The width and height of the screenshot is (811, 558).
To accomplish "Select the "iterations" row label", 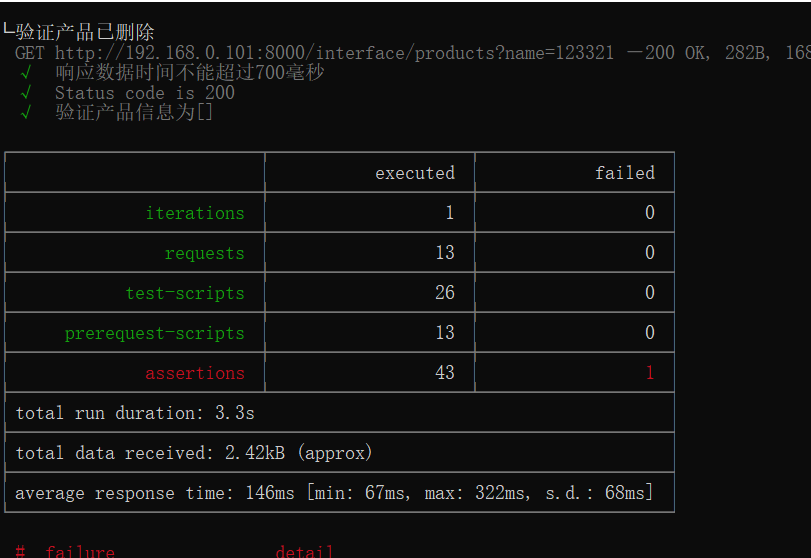I will click(x=194, y=213).
